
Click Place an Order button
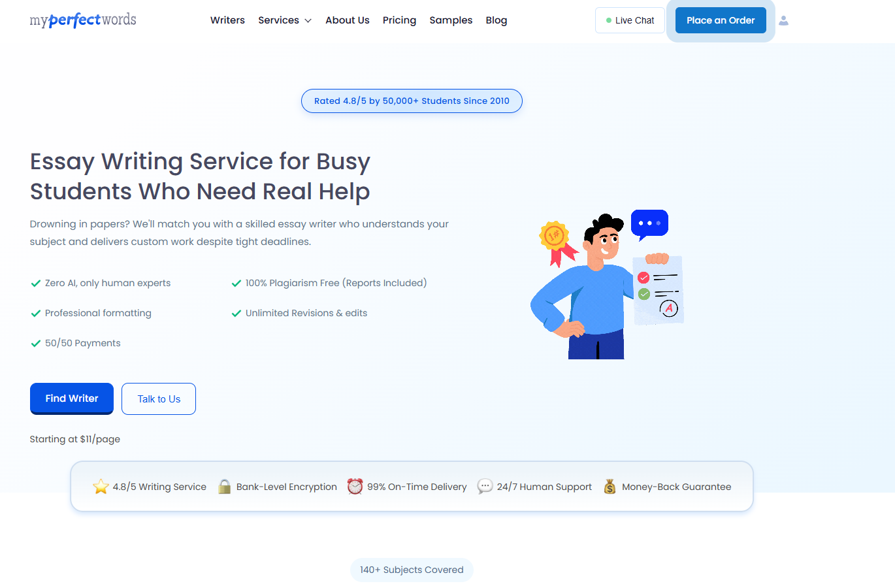(x=721, y=20)
